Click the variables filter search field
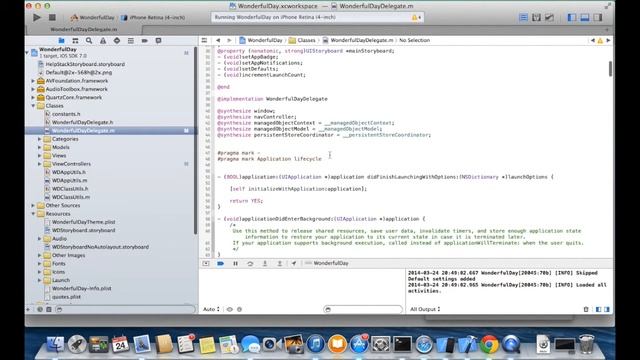The image size is (640, 360). click(363, 309)
